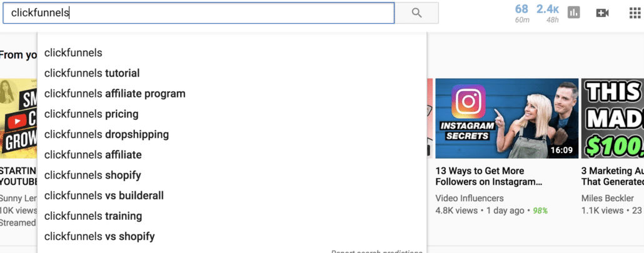Choose clickfunnels training suggestion
Viewport: 644px width, 253px height.
coord(231,216)
